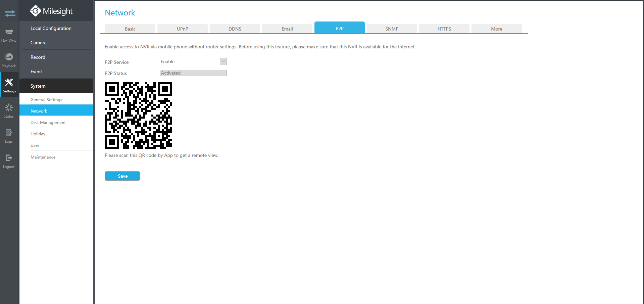Screen dimensions: 644x304
Task: Open Local Configuration menu
Action: coord(56,28)
